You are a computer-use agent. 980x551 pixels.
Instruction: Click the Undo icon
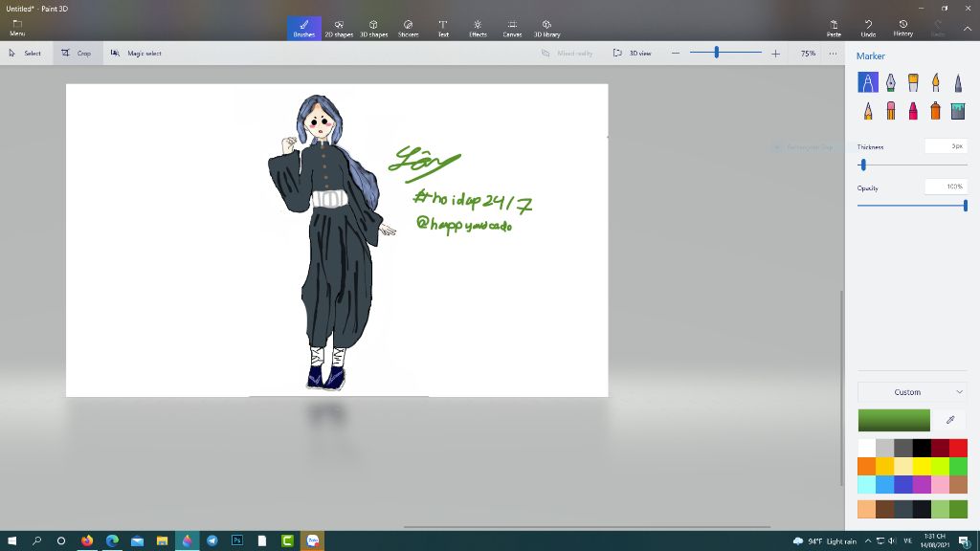click(x=868, y=28)
